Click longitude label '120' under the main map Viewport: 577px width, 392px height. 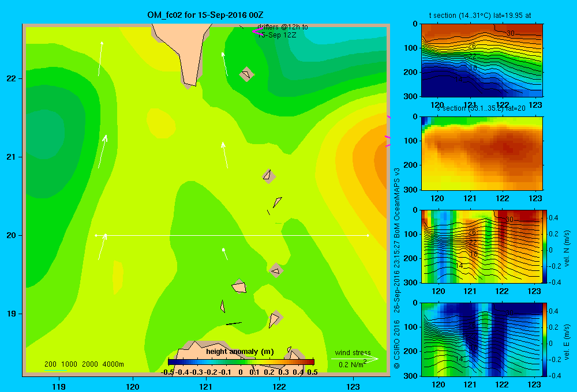[133, 386]
